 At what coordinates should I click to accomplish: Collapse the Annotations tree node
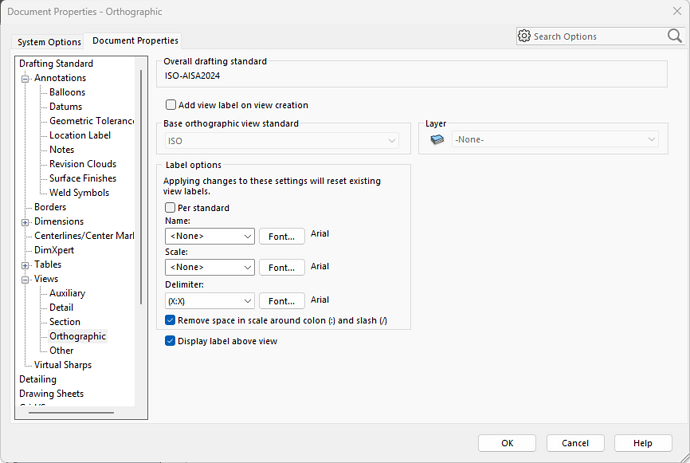[x=25, y=78]
